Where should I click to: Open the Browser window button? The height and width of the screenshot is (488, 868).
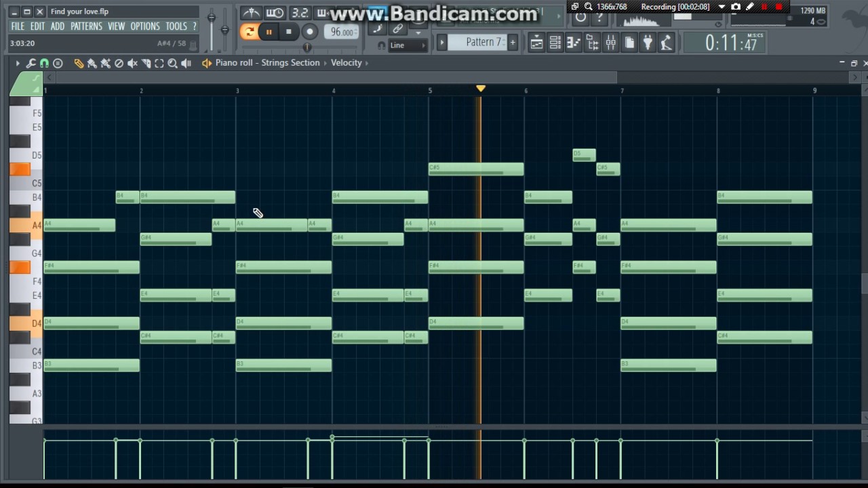pos(592,43)
